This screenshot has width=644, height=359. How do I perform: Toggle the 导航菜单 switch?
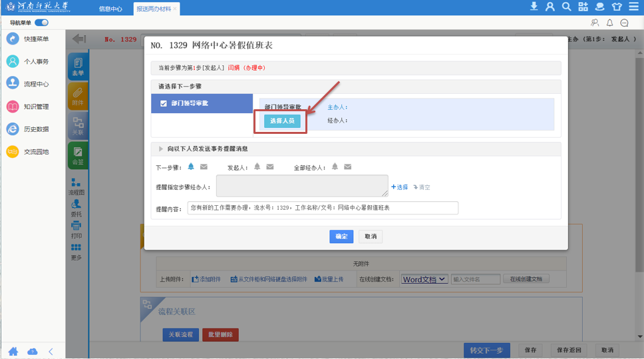(x=41, y=23)
